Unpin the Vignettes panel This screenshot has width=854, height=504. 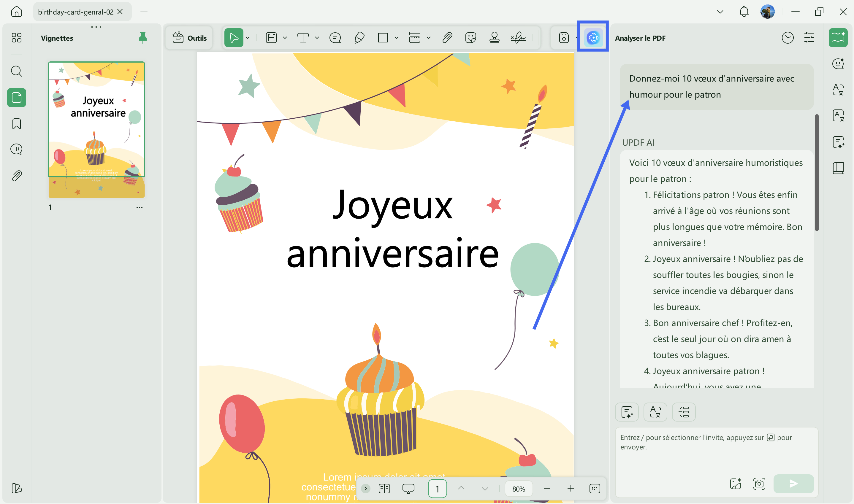pyautogui.click(x=143, y=37)
